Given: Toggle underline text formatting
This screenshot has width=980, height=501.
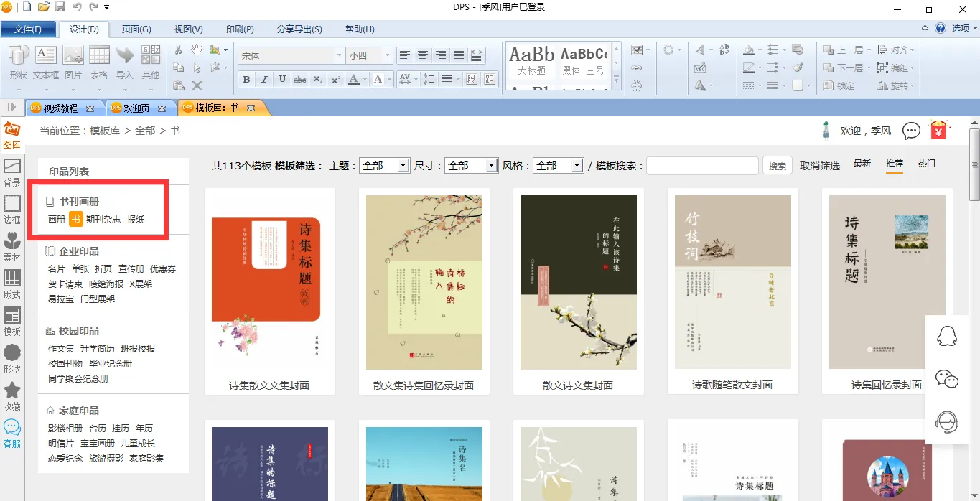Looking at the screenshot, I should (282, 80).
